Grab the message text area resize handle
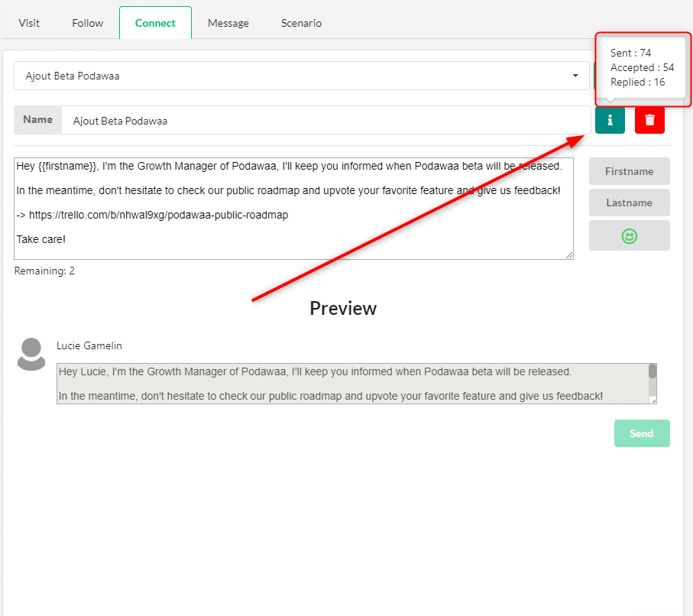 click(x=569, y=255)
